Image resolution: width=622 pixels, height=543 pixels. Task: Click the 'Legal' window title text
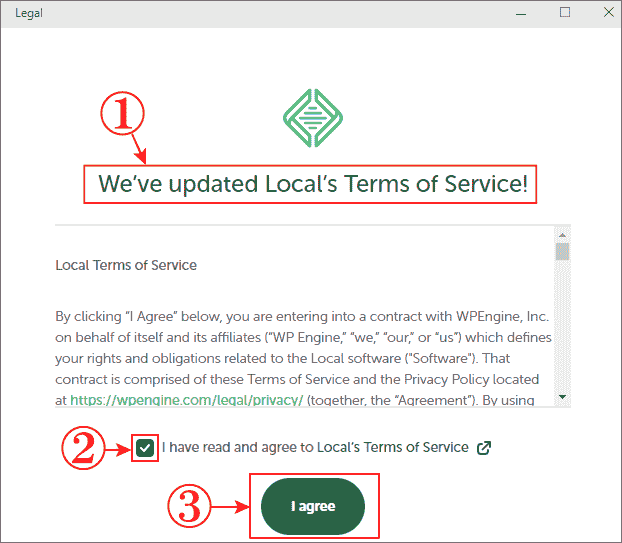point(29,13)
